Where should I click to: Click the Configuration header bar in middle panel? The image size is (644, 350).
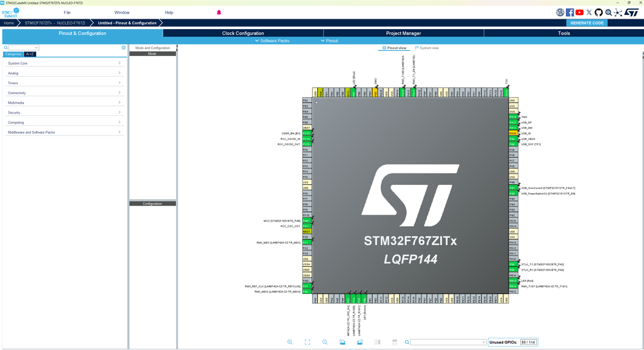tap(152, 203)
